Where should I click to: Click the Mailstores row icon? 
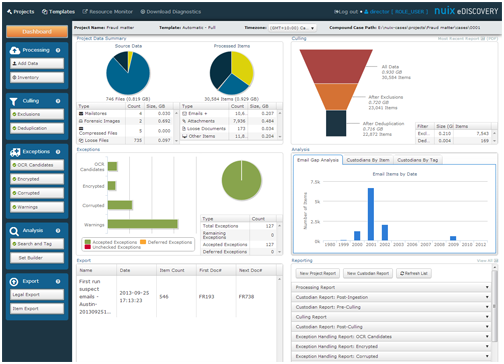[81, 114]
